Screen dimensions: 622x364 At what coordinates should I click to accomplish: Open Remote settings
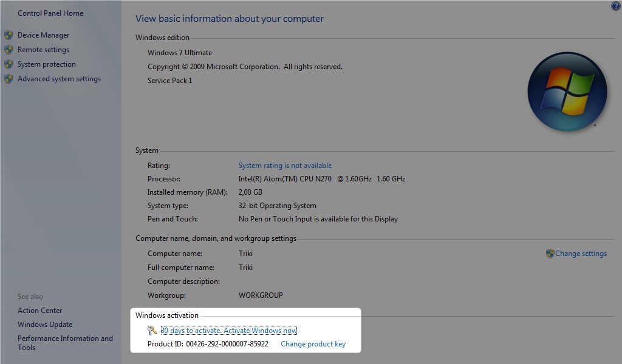pos(44,50)
